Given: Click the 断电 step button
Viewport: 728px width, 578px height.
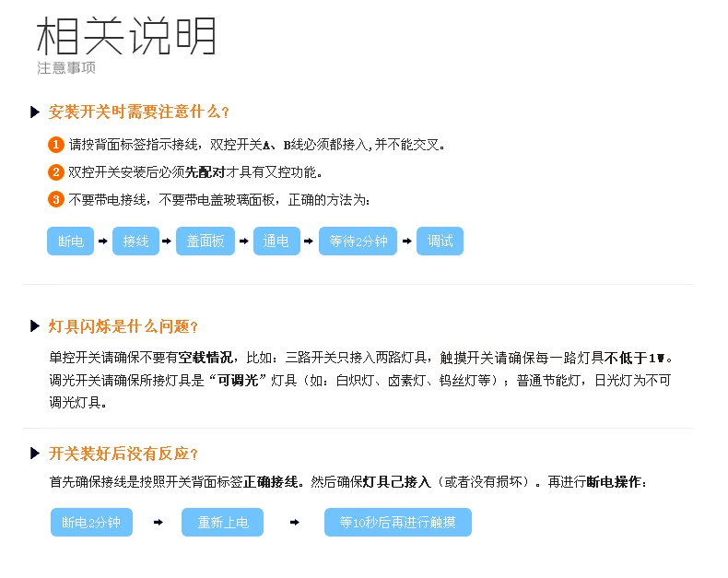Looking at the screenshot, I should (71, 242).
